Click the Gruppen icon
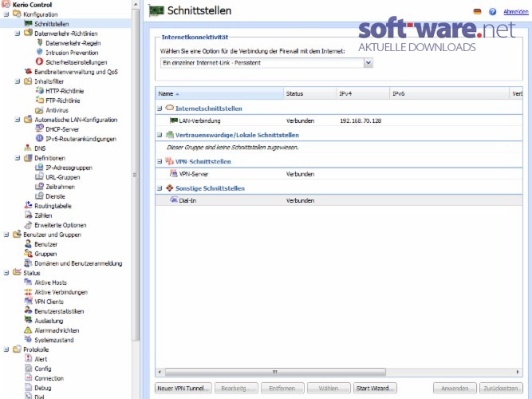The height and width of the screenshot is (399, 532). [28, 253]
